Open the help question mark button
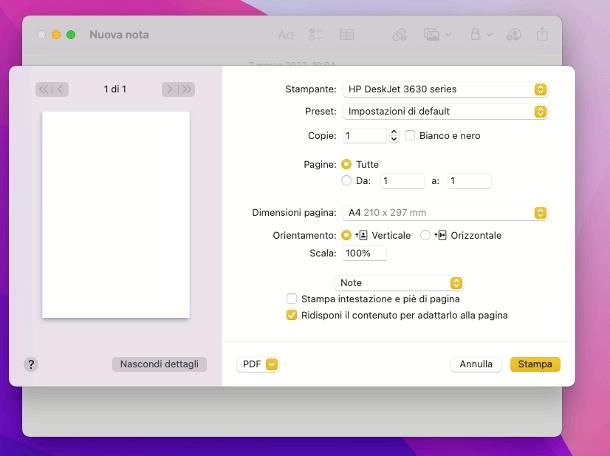This screenshot has width=610, height=456. coord(31,365)
